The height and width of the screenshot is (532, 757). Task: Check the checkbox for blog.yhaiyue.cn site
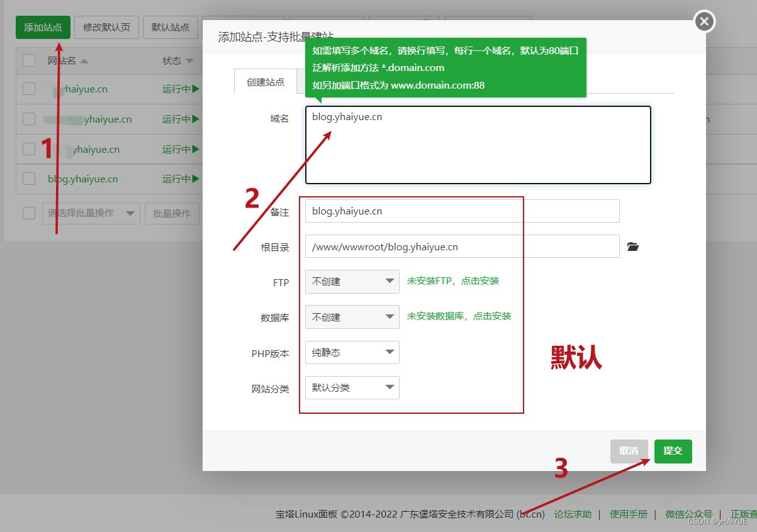tap(28, 179)
